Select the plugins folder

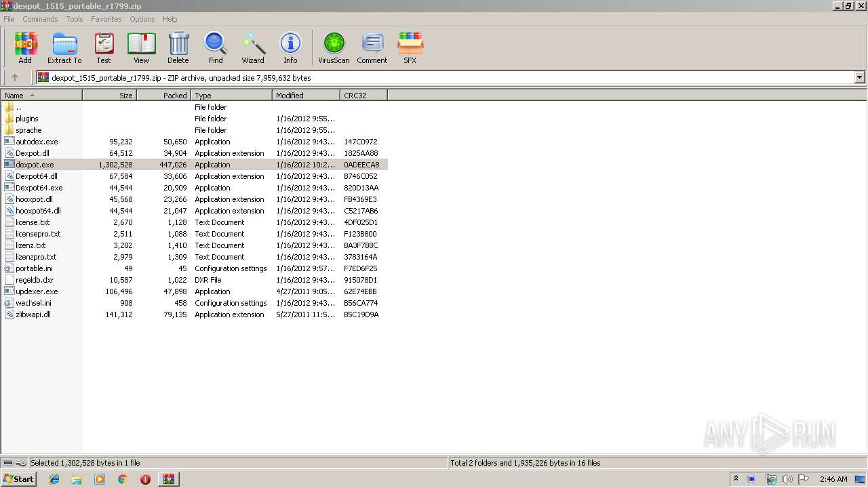point(27,119)
